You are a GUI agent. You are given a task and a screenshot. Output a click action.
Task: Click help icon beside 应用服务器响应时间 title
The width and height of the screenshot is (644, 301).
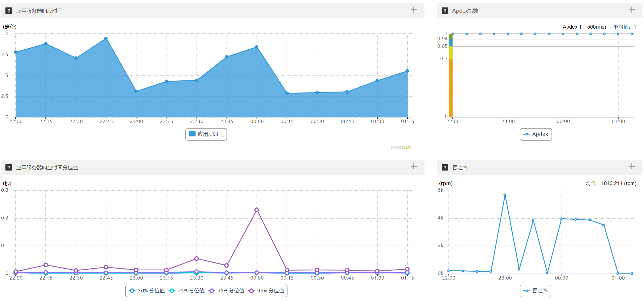tap(9, 11)
